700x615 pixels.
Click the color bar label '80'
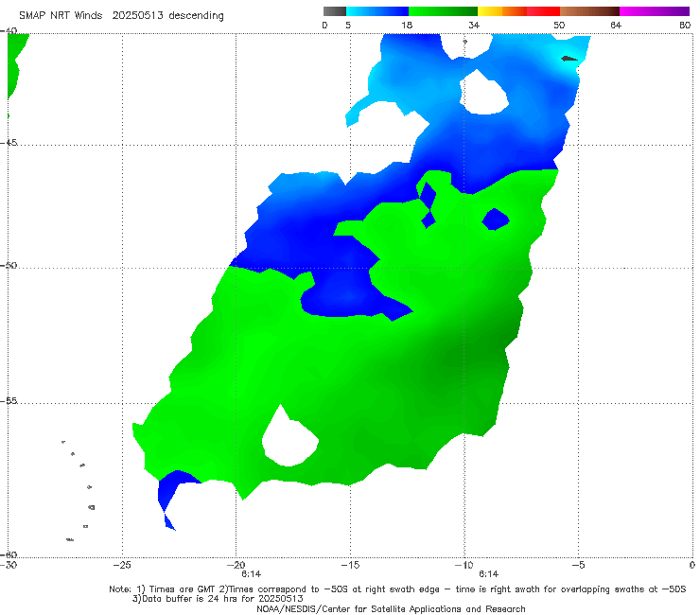tap(685, 25)
